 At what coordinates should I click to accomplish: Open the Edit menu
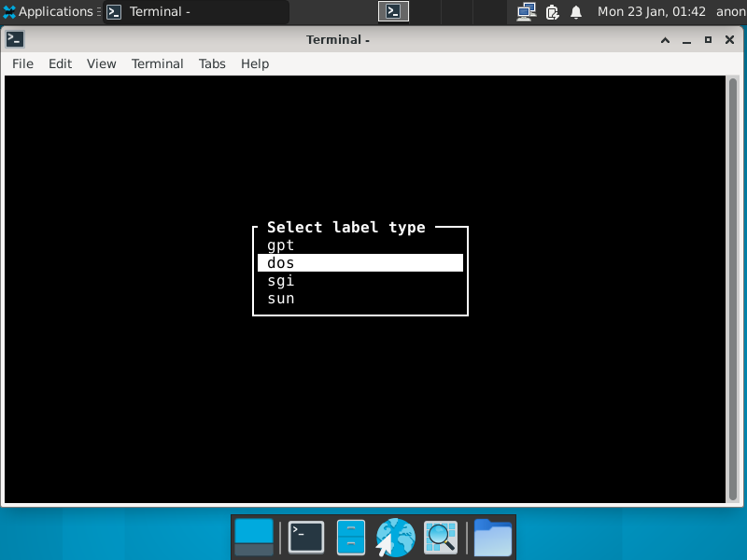pyautogui.click(x=60, y=63)
